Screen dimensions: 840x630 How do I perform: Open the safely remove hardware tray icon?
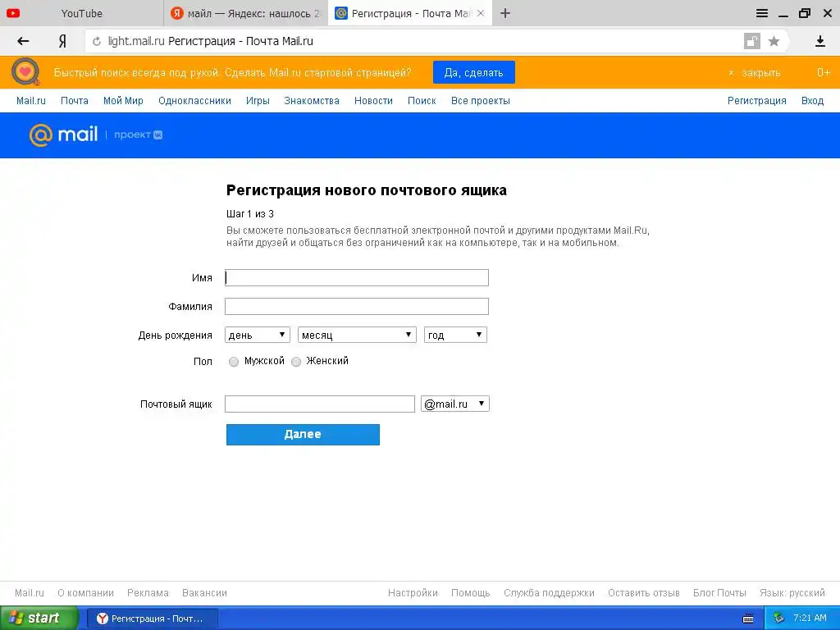tap(778, 619)
